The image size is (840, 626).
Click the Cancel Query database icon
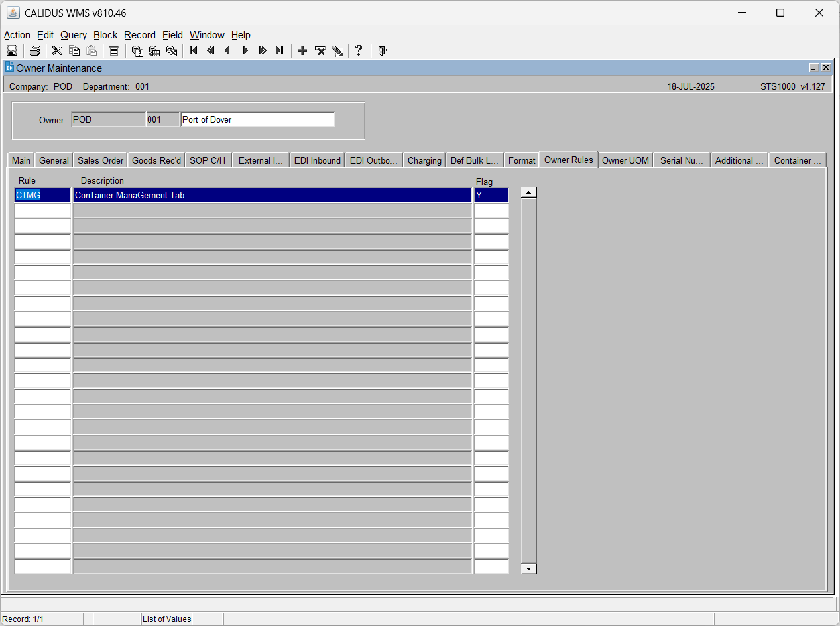[172, 51]
